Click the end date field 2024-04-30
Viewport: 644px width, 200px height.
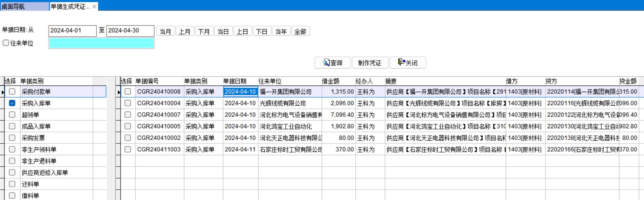pyautogui.click(x=130, y=31)
